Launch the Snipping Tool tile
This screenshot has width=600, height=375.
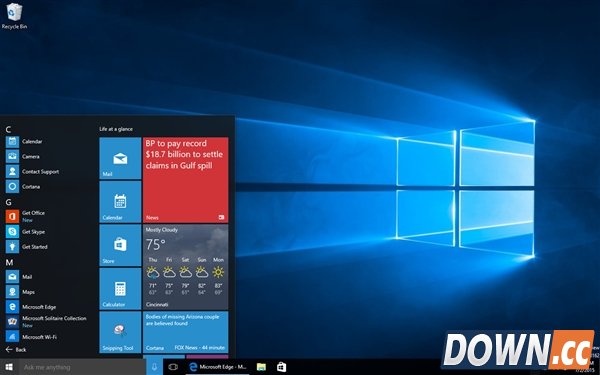120,332
